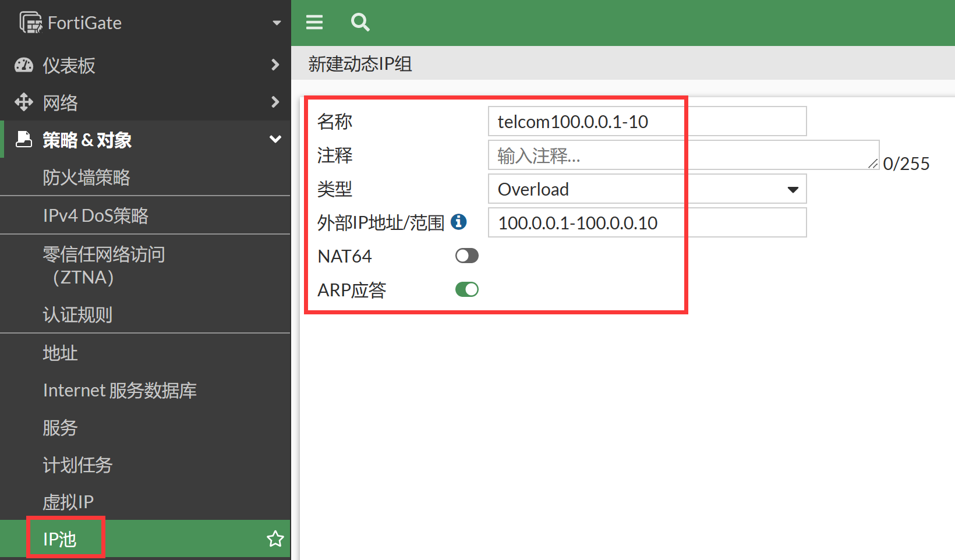Click the external IP range info icon
The image size is (955, 560).
[x=459, y=222]
